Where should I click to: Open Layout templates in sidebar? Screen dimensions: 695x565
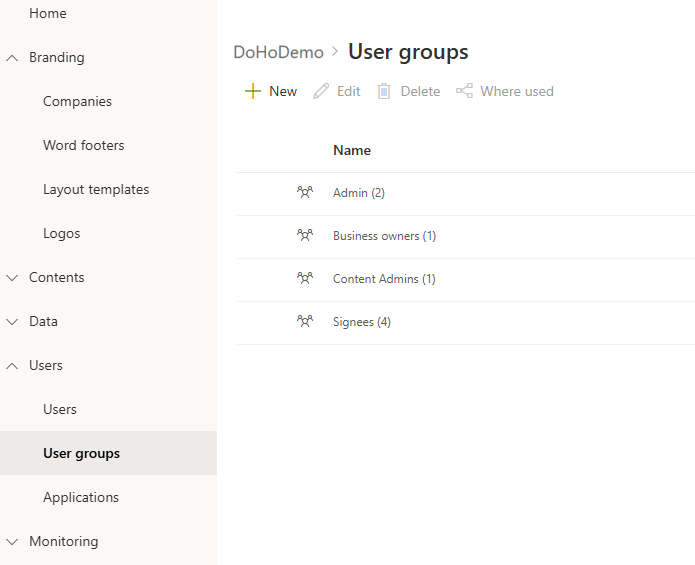pos(96,189)
